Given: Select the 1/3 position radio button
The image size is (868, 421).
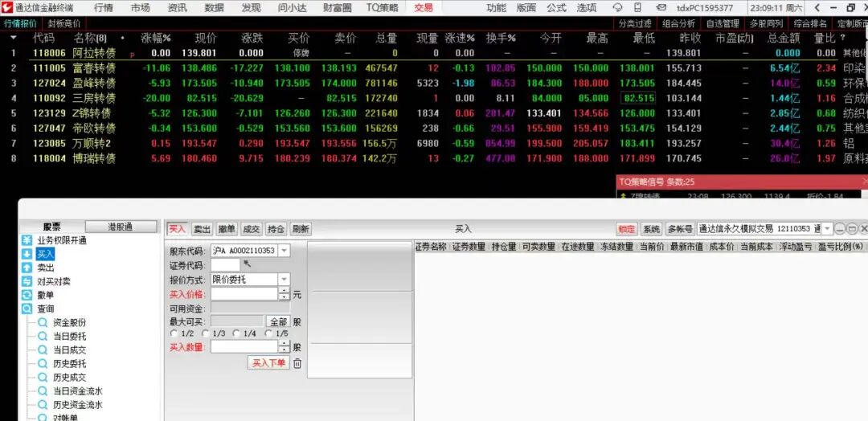Looking at the screenshot, I should pyautogui.click(x=206, y=333).
